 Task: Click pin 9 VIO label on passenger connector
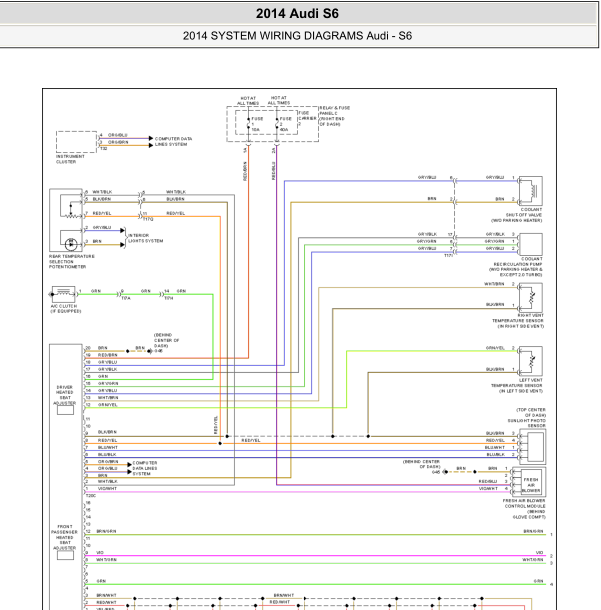coord(100,552)
